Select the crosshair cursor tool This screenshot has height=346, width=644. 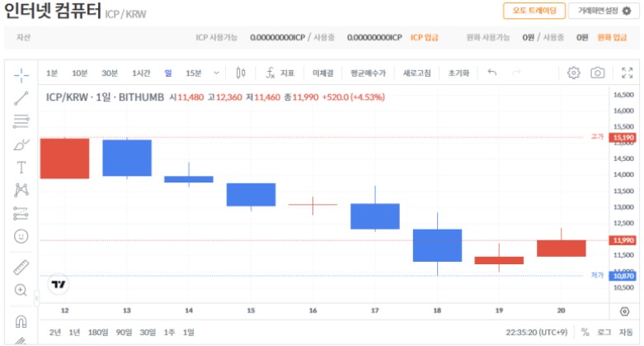pos(21,75)
